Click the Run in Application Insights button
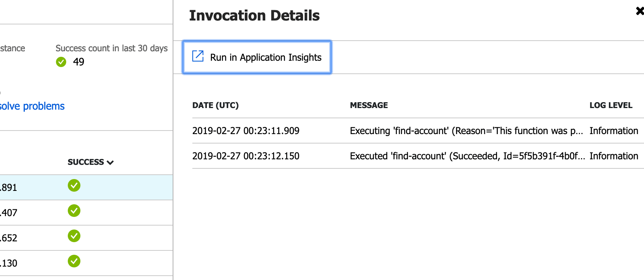 [x=257, y=57]
